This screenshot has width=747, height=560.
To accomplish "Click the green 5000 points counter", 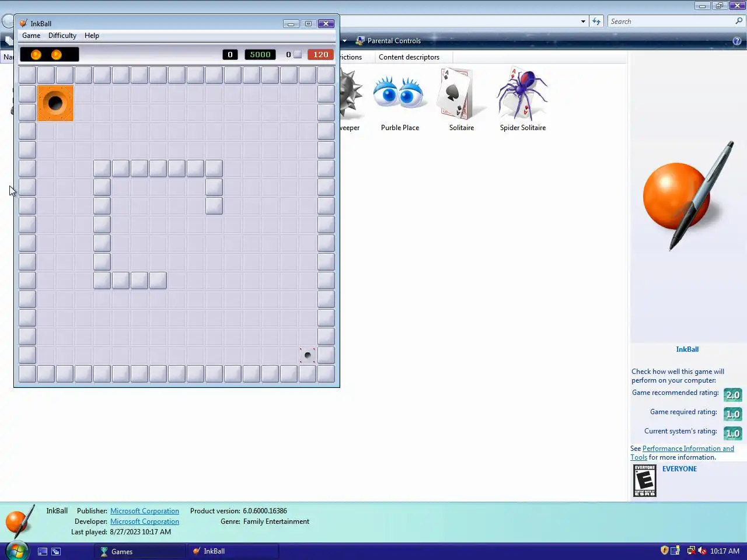I will tap(260, 54).
